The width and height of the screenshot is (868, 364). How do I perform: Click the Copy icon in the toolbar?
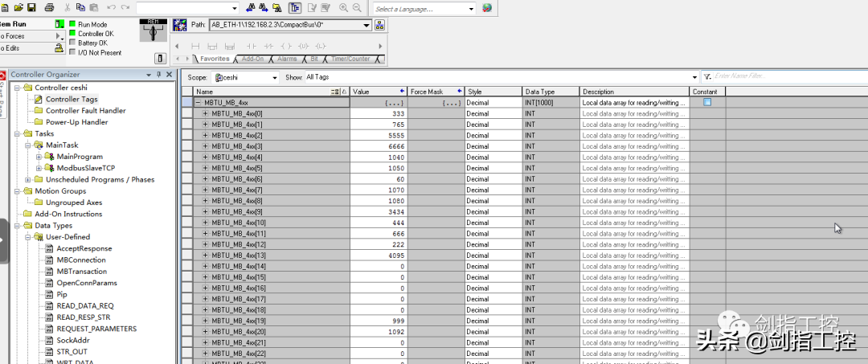point(80,7)
